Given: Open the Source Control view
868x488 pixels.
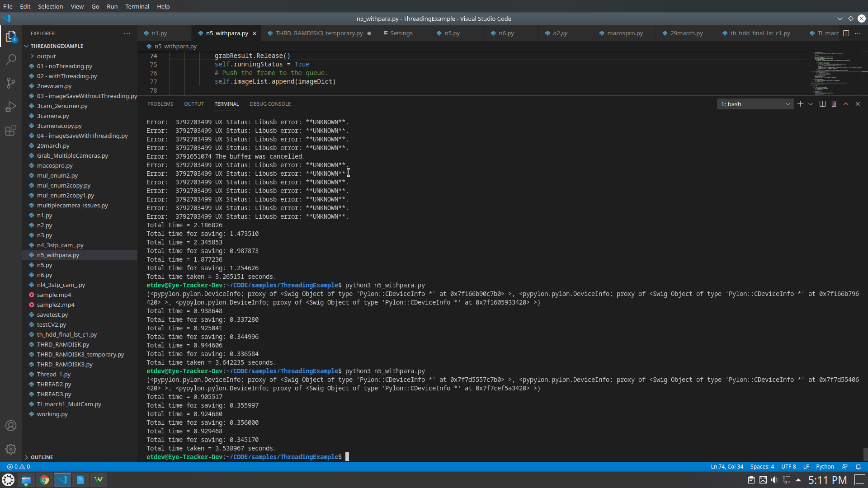Looking at the screenshot, I should click(11, 83).
